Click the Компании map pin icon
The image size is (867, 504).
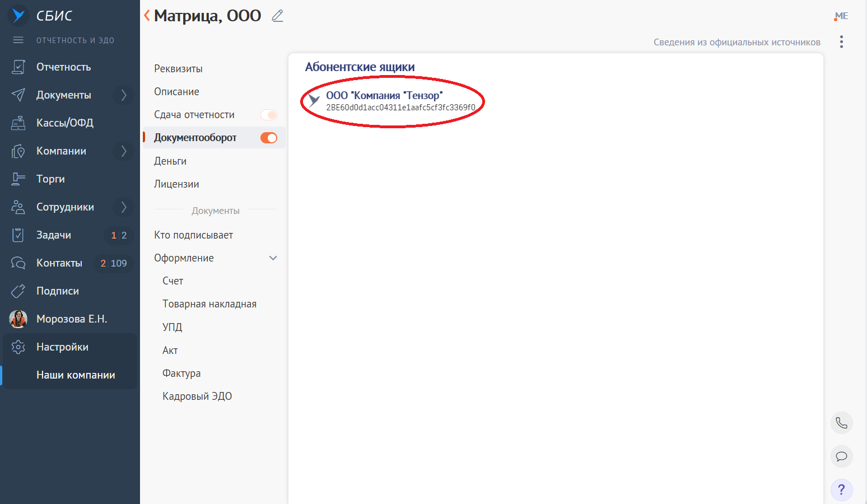click(18, 151)
